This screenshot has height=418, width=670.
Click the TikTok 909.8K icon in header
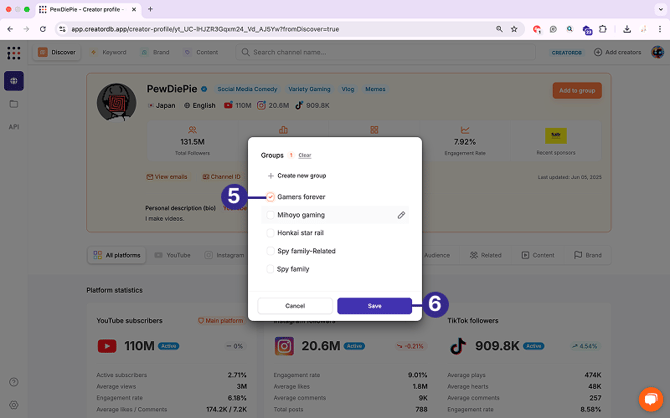[x=299, y=105]
